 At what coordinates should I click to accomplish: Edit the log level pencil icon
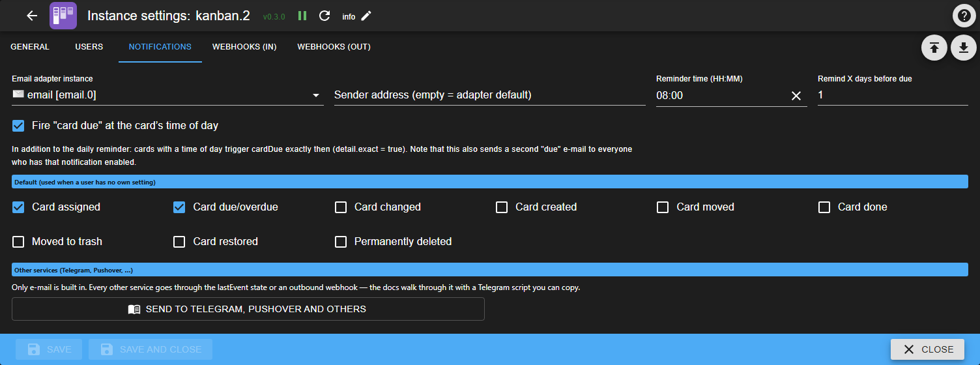(366, 16)
